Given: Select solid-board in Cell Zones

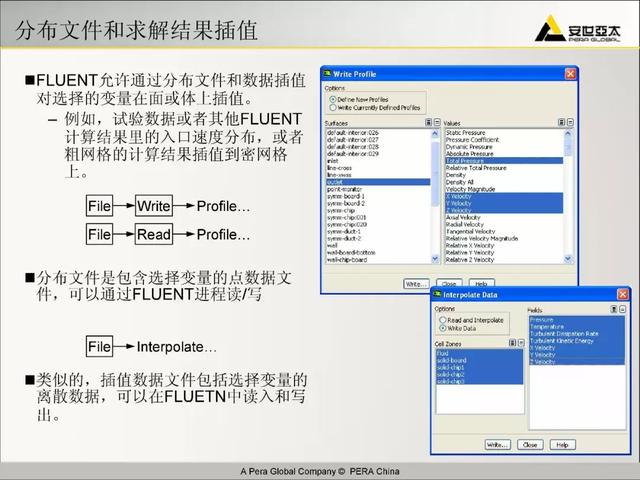Looking at the screenshot, I should (479, 360).
